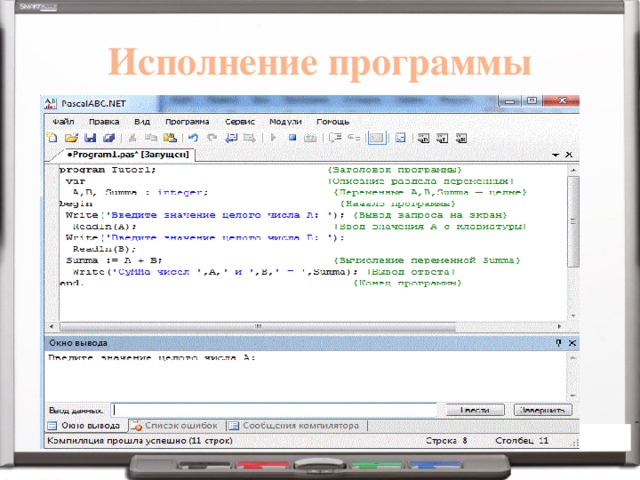Screen dimensions: 640x480
Task: Click the Run program play icon
Action: click(x=273, y=138)
